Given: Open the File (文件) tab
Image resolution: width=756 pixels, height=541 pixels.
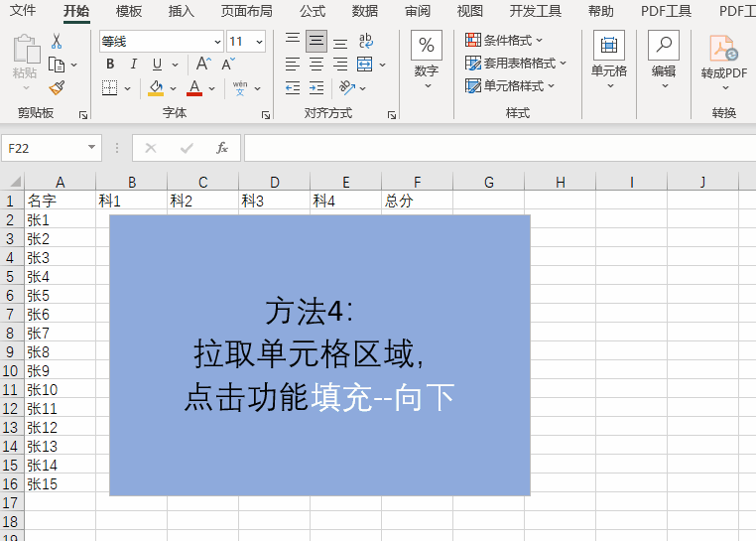Looking at the screenshot, I should (23, 10).
